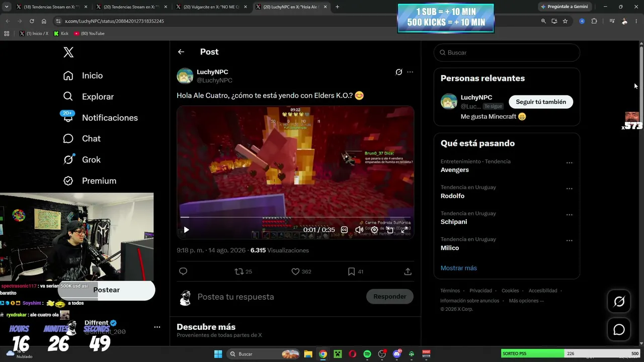Click Seguir tú también button
The image size is (644, 362).
tap(541, 102)
